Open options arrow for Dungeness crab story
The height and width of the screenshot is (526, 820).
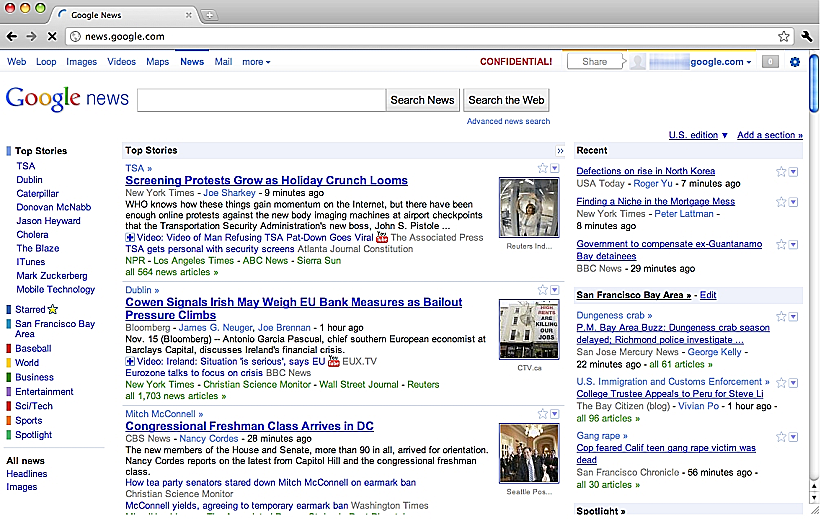(x=794, y=317)
